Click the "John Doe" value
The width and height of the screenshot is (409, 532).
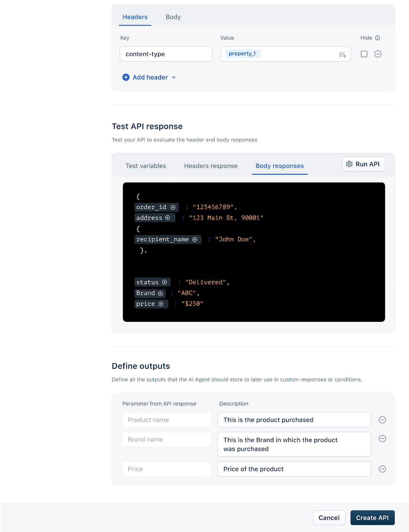pos(234,239)
